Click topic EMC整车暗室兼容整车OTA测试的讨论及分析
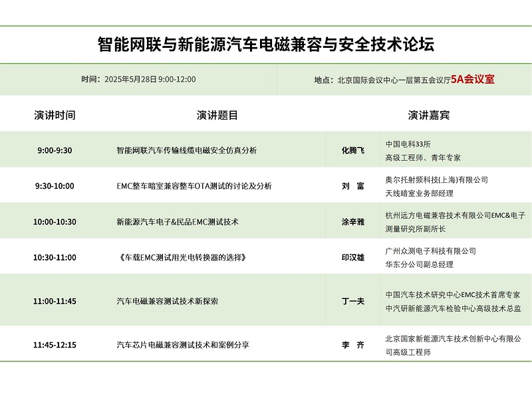This screenshot has width=532, height=398. tap(194, 186)
